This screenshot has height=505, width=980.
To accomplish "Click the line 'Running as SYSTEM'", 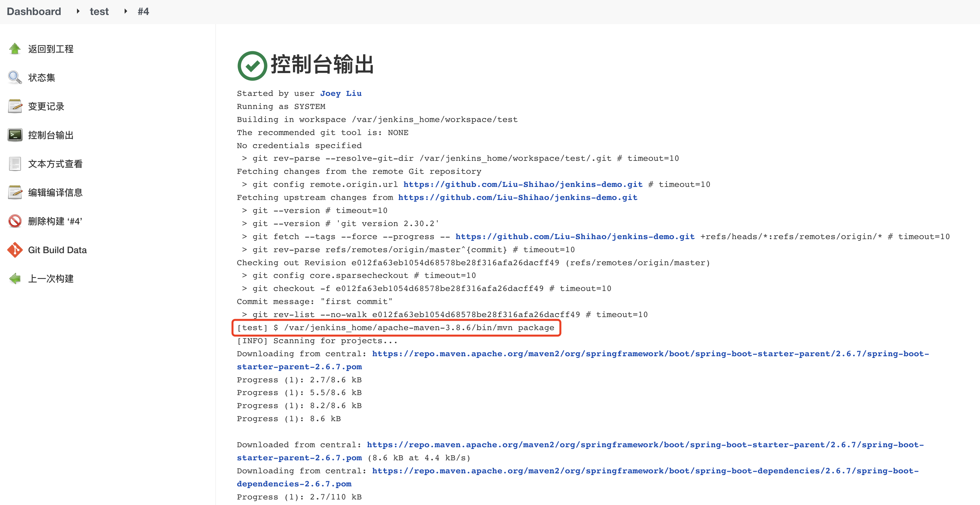I will tap(281, 106).
